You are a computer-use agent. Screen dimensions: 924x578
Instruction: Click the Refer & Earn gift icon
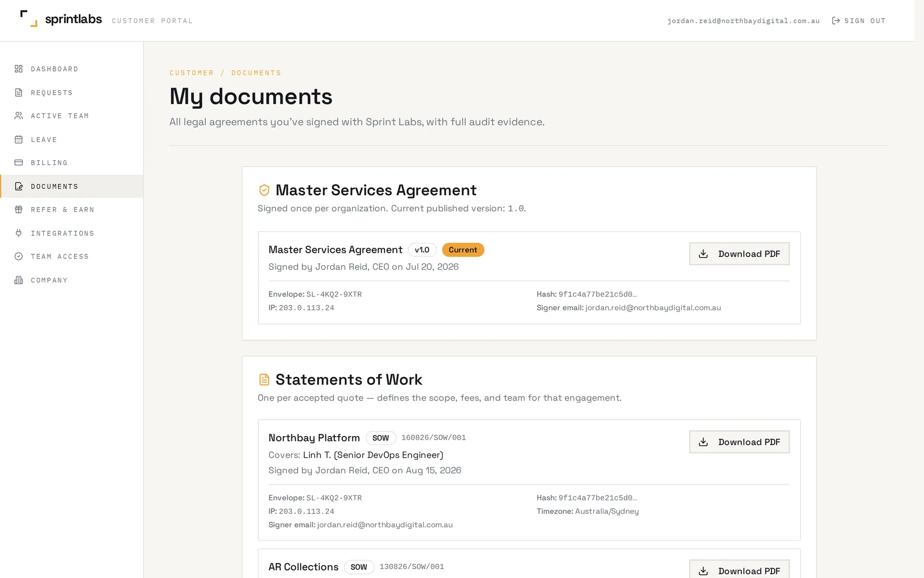pos(18,209)
